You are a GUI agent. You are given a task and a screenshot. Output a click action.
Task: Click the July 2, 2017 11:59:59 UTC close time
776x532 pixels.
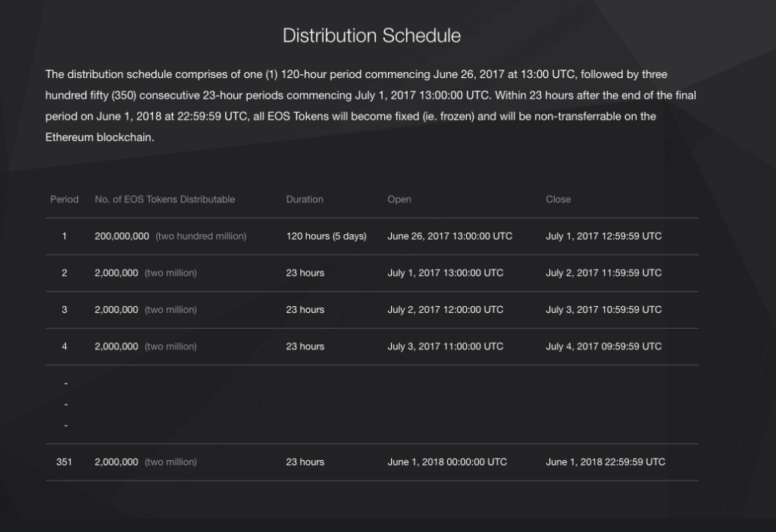point(603,273)
